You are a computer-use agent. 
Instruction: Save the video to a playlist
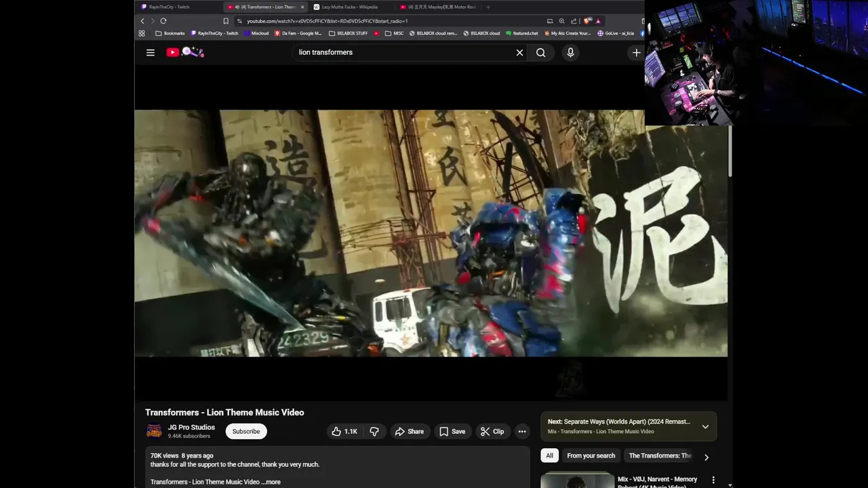click(x=452, y=432)
